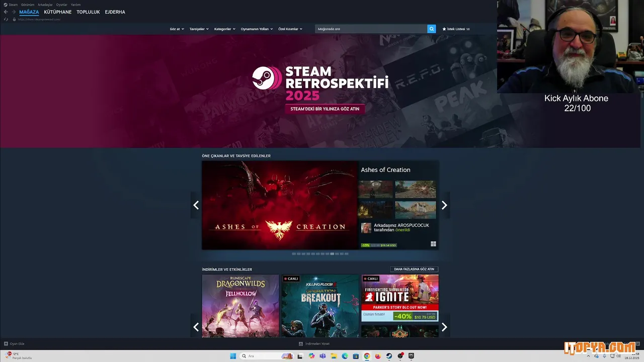Open the Oyunlar menu

61,5
